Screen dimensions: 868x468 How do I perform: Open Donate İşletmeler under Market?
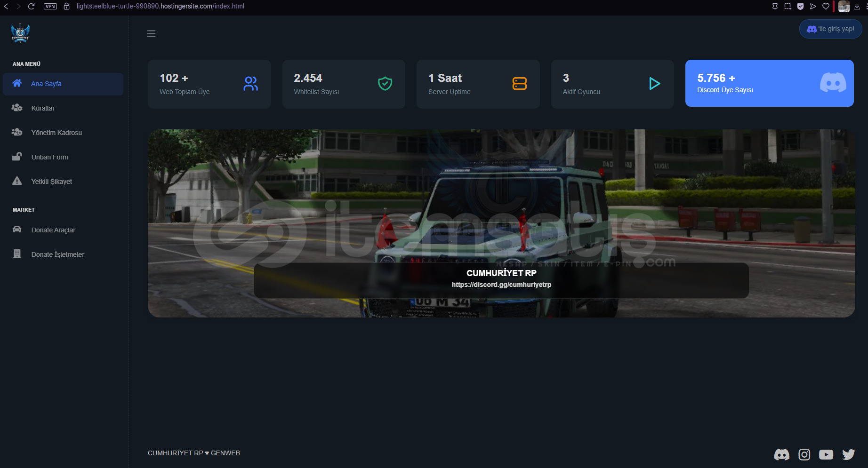click(57, 254)
